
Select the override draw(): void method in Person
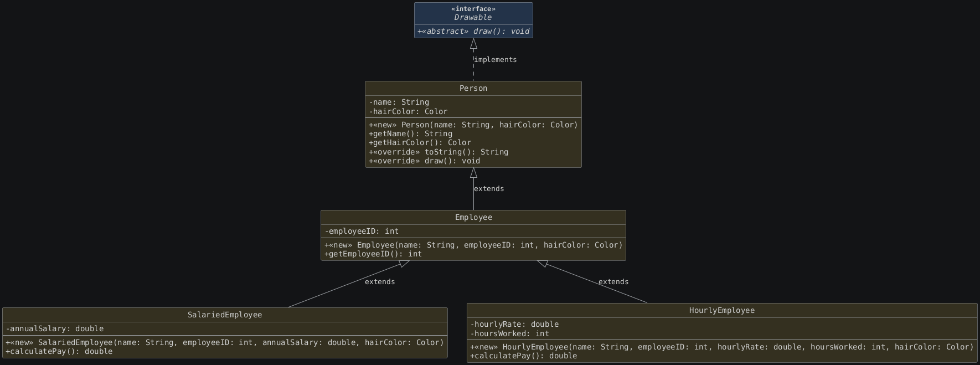(x=425, y=161)
